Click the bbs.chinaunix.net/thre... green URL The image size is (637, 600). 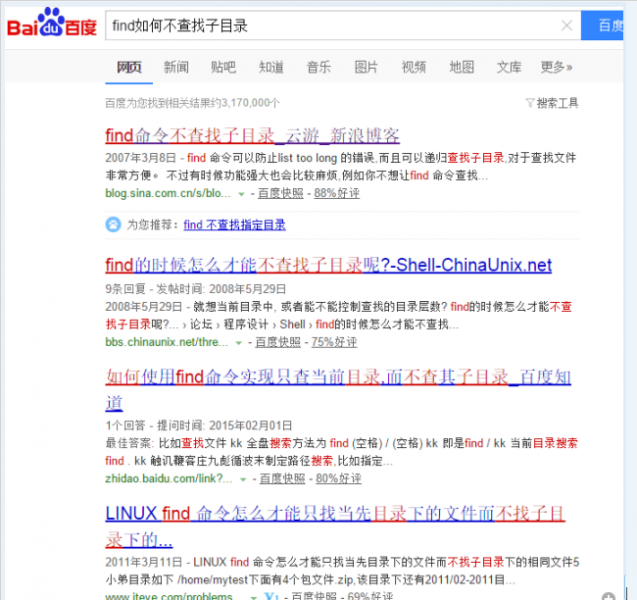pos(167,342)
